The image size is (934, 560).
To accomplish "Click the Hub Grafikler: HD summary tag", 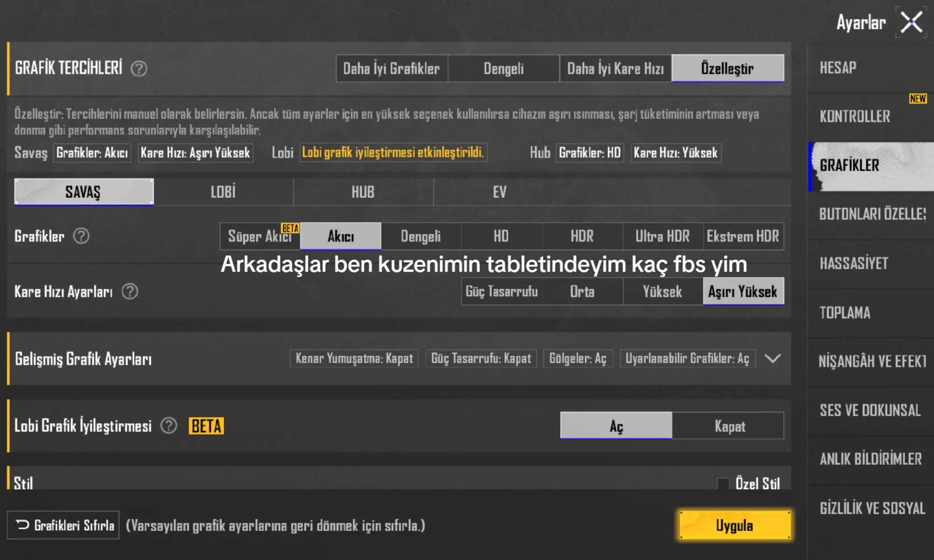I will [590, 153].
